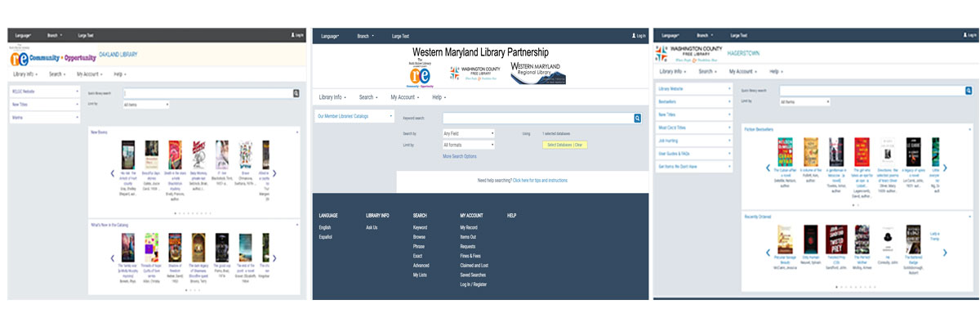The image size is (980, 327).
Task: Open Language dropdown in Oakland page
Action: [x=23, y=36]
